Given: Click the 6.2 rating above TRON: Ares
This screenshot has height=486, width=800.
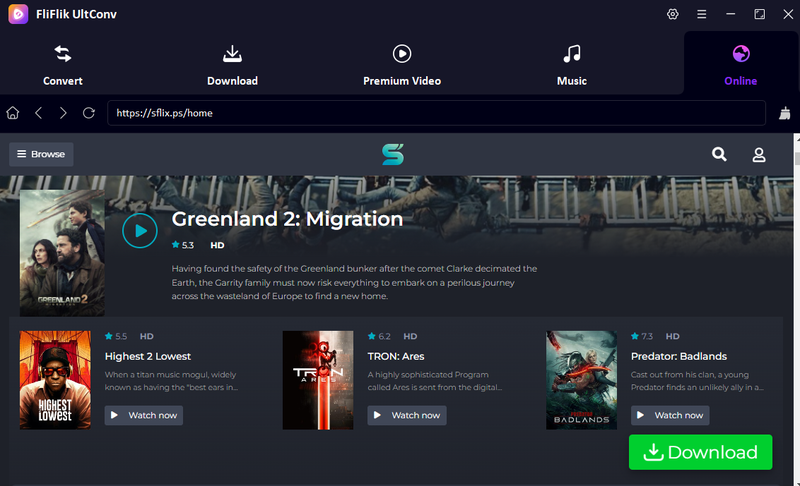Looking at the screenshot, I should click(379, 336).
